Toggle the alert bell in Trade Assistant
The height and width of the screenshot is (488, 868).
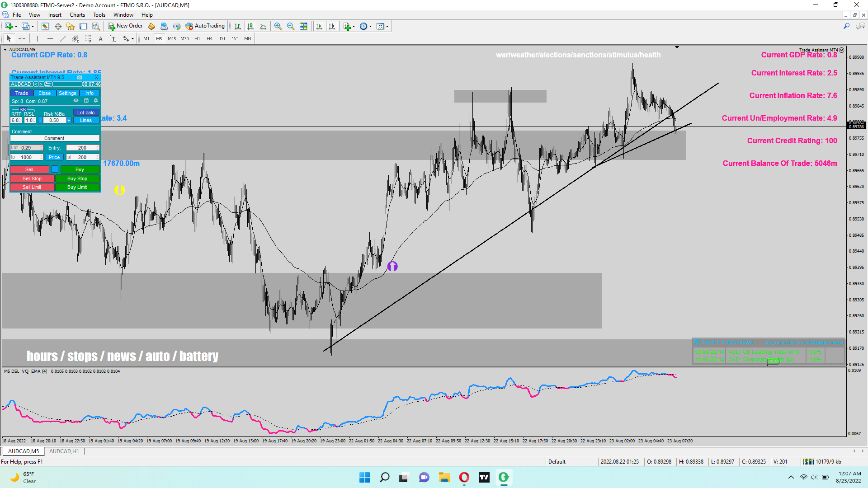(x=96, y=101)
